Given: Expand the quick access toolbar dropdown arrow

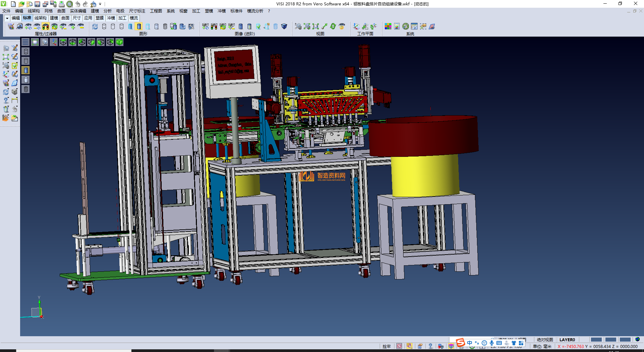Looking at the screenshot, I should pyautogui.click(x=100, y=4).
